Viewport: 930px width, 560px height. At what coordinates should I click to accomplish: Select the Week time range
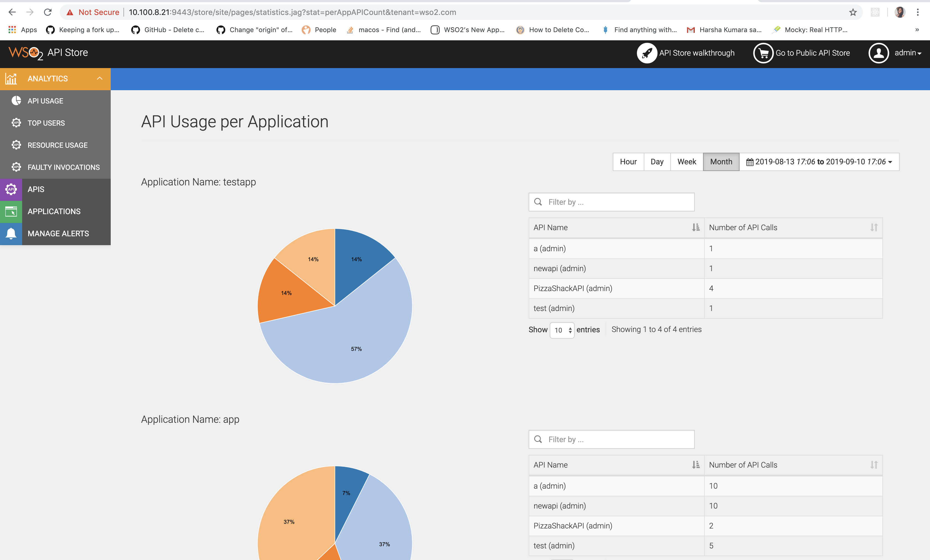pyautogui.click(x=686, y=162)
